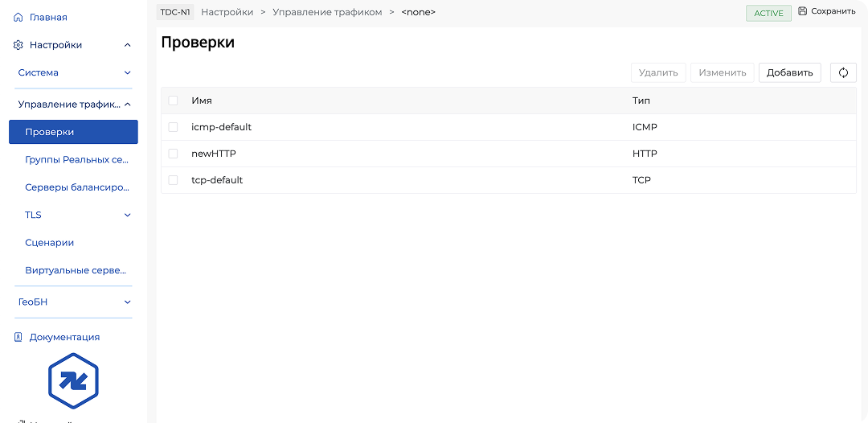
Task: Collapse the Управление трафиком section
Action: pos(127,104)
